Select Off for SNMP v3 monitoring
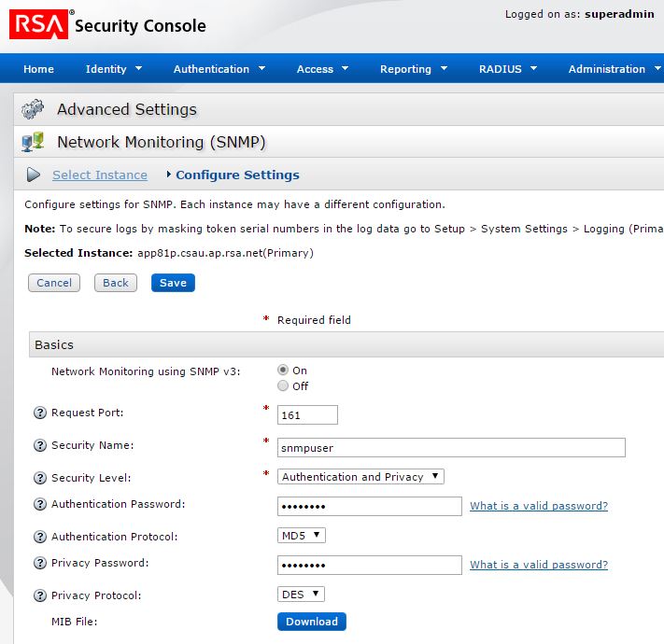This screenshot has width=664, height=644. click(x=283, y=385)
